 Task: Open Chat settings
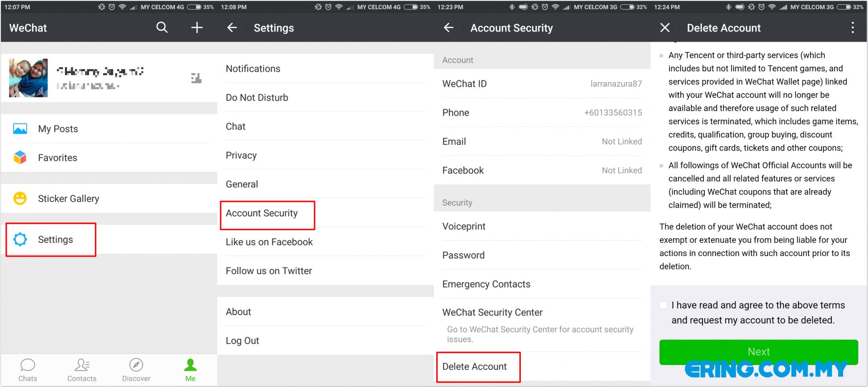(325, 126)
